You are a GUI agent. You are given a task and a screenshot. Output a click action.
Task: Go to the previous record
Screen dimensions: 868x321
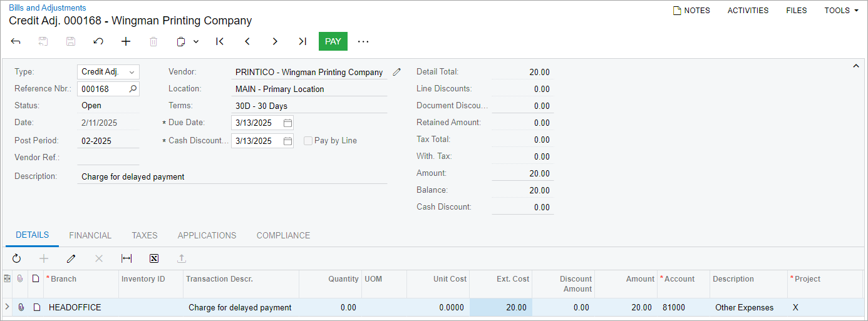click(x=247, y=41)
